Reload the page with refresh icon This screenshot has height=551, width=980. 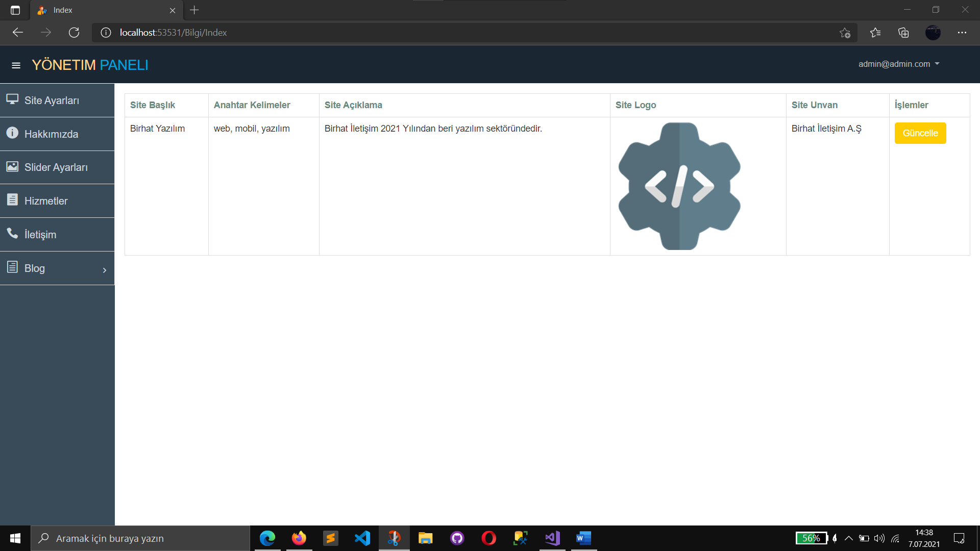coord(74,33)
